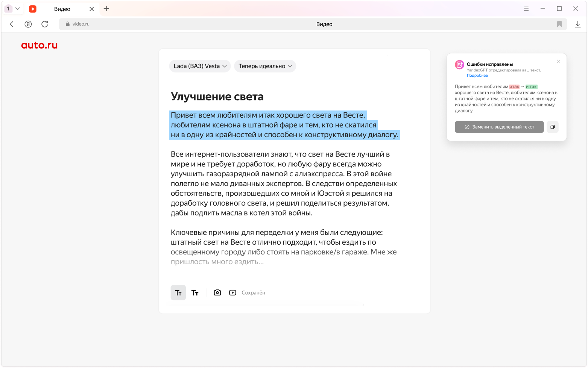Click the red struck word итак
Image resolution: width=588 pixels, height=368 pixels.
(514, 87)
